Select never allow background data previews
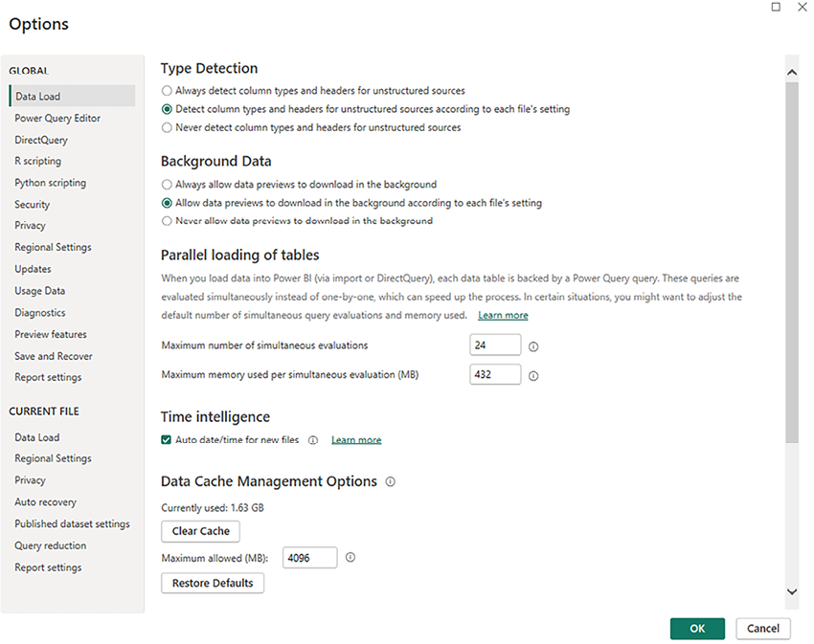814x644 pixels. coord(166,219)
